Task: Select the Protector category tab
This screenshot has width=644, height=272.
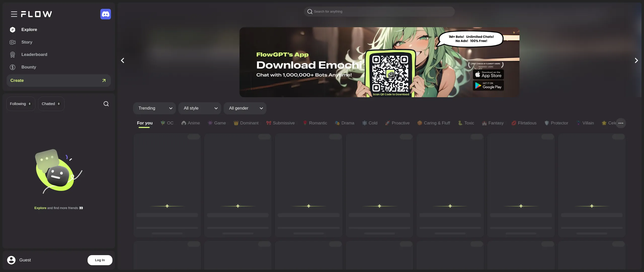Action: coord(556,123)
